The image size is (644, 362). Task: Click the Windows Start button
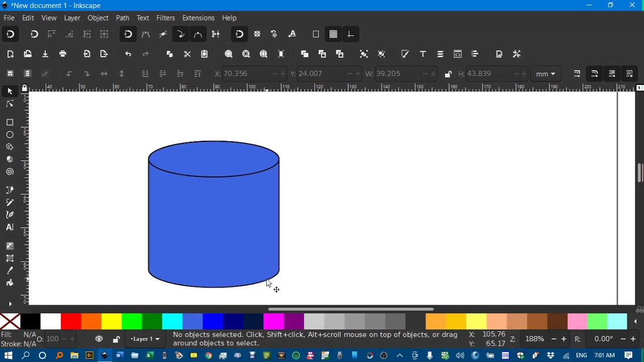9,356
